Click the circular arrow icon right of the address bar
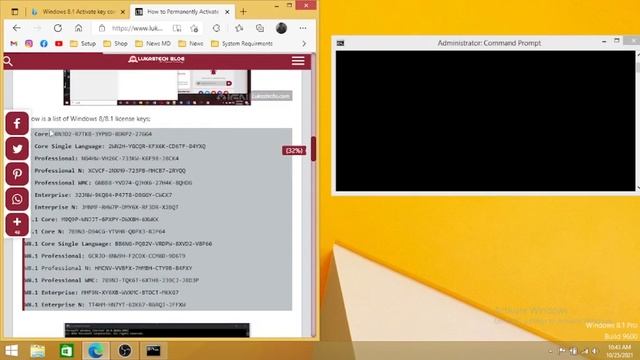The width and height of the screenshot is (640, 360). click(216, 28)
